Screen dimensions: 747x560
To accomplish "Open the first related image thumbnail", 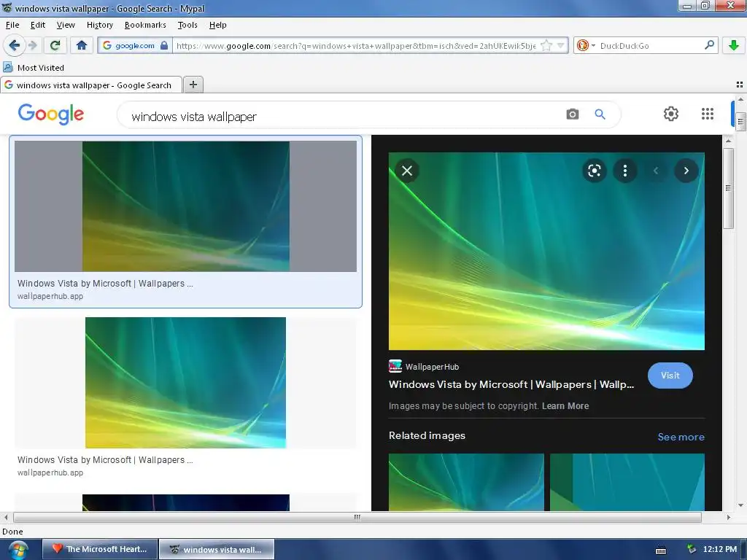I will (466, 482).
